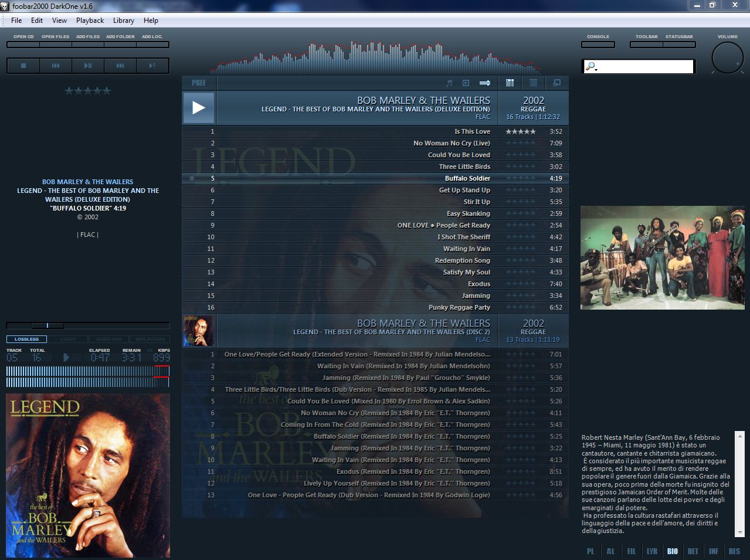Switch to the grid playlist view icon
The image size is (750, 560).
[x=510, y=83]
